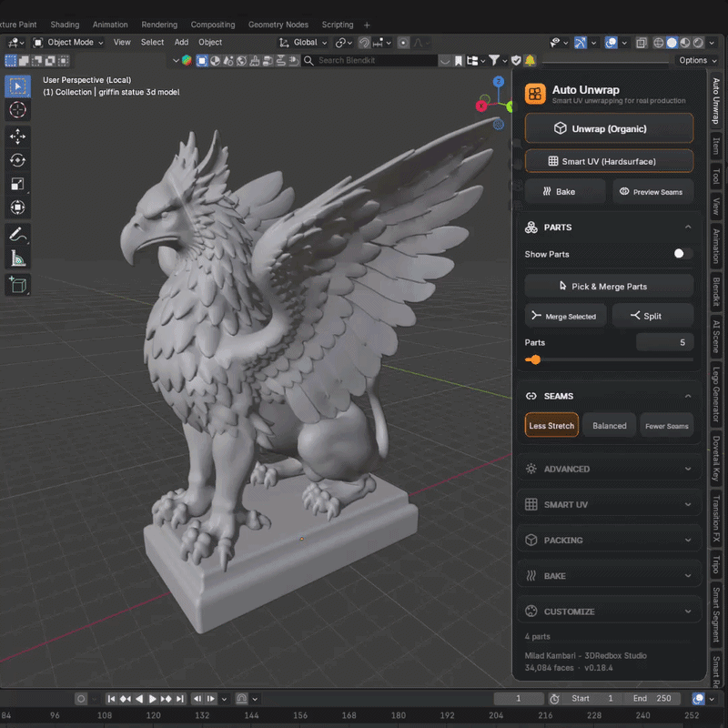The width and height of the screenshot is (728, 728).
Task: Toggle the Show Parts switch
Action: pyautogui.click(x=683, y=254)
